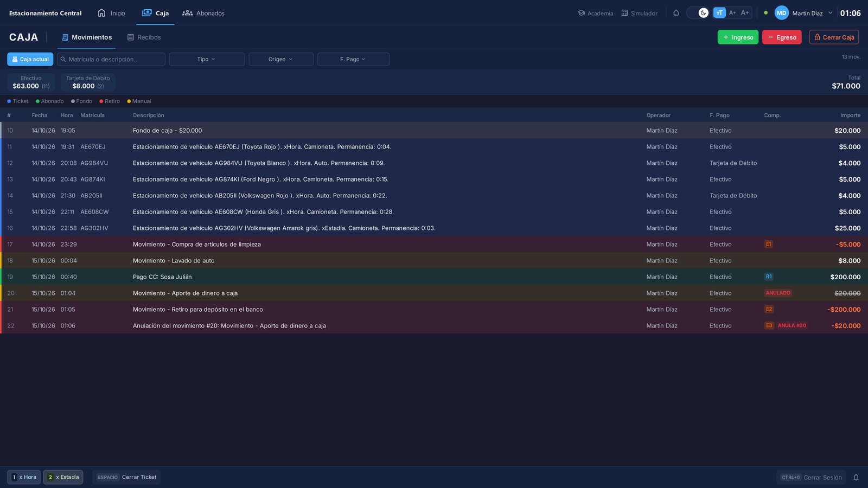
Task: Click the blue Ticket legend dot
Action: (x=9, y=101)
